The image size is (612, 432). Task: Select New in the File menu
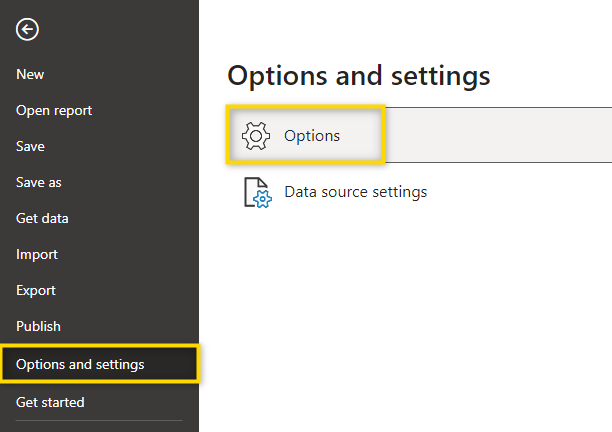tap(30, 74)
